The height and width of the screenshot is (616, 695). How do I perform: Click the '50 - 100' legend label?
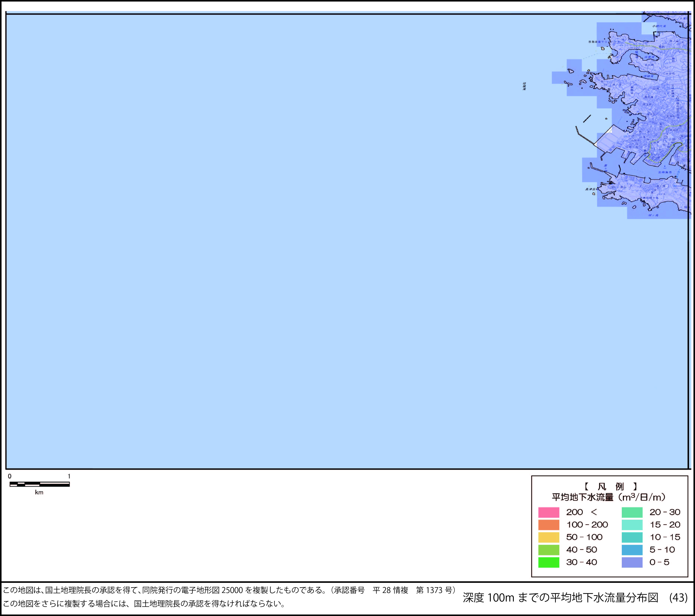[x=584, y=537]
